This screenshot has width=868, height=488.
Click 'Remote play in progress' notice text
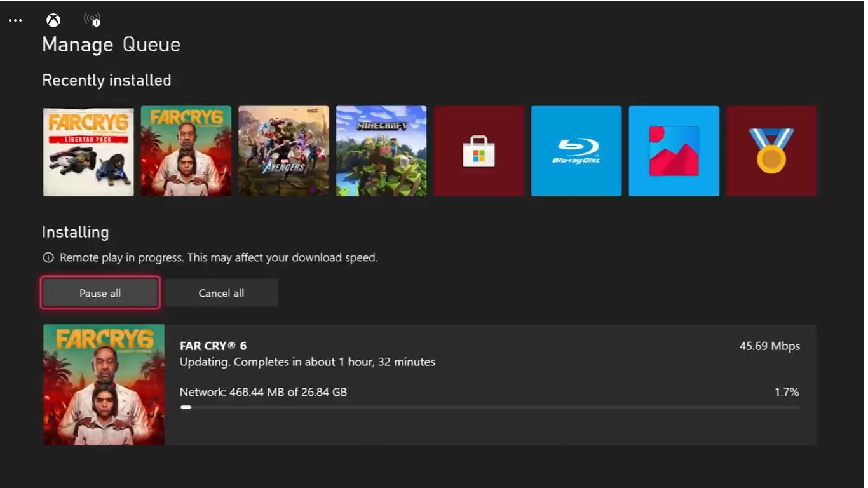point(219,258)
